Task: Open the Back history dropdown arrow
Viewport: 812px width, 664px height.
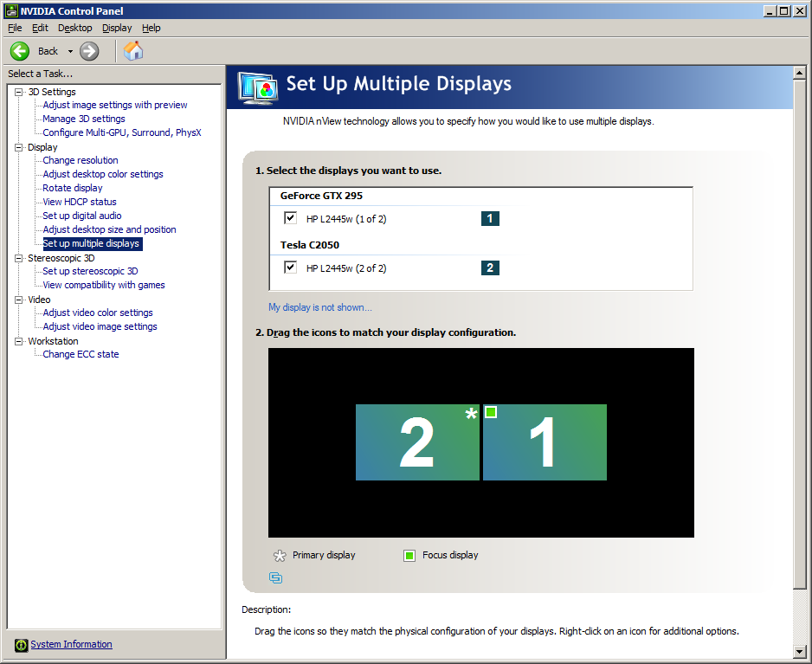Action: (x=70, y=52)
